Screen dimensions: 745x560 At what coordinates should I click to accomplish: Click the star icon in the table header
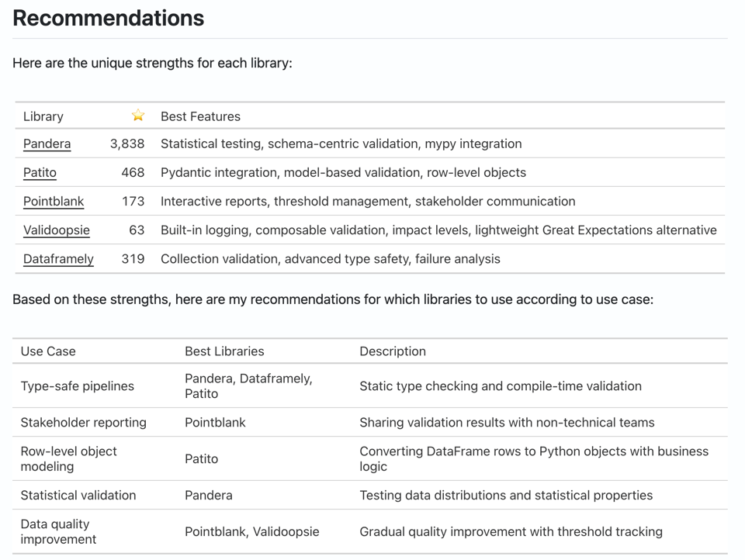click(x=138, y=116)
